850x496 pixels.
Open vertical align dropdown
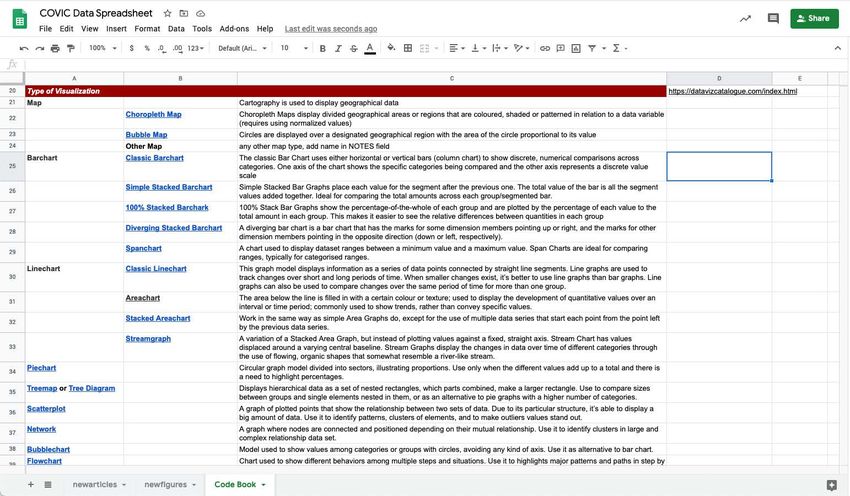point(479,48)
